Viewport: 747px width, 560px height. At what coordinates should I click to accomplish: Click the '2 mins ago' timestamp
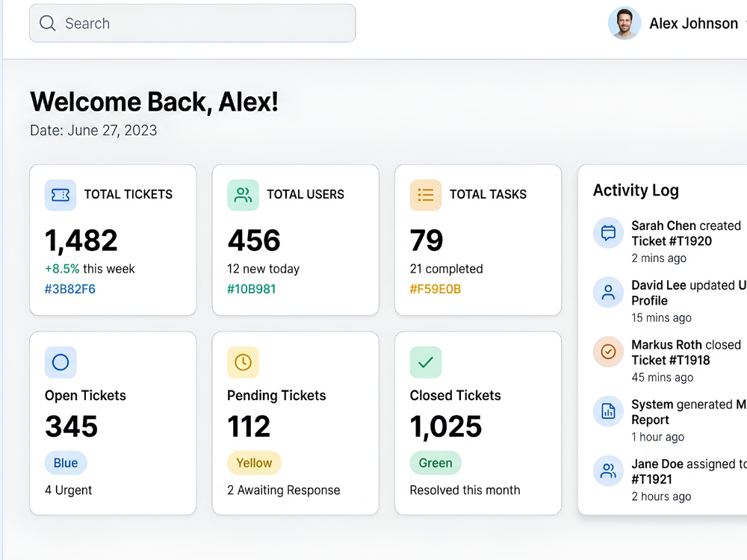659,258
